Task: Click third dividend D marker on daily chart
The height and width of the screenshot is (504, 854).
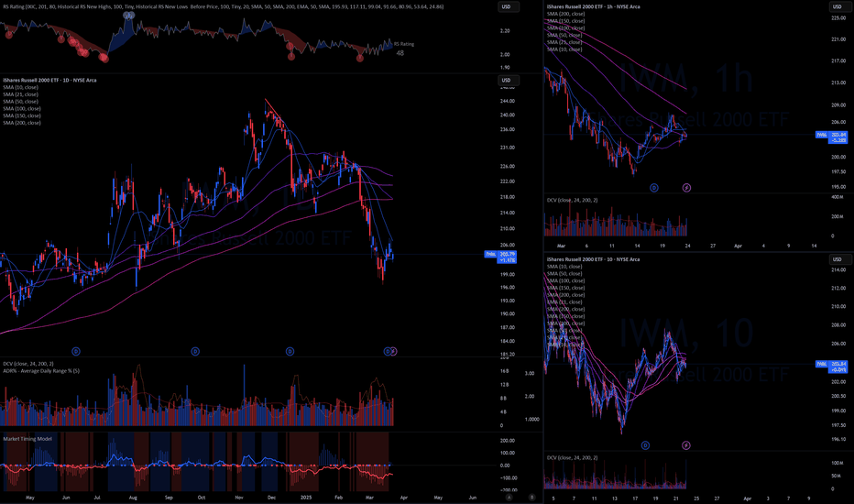Action: pyautogui.click(x=290, y=352)
